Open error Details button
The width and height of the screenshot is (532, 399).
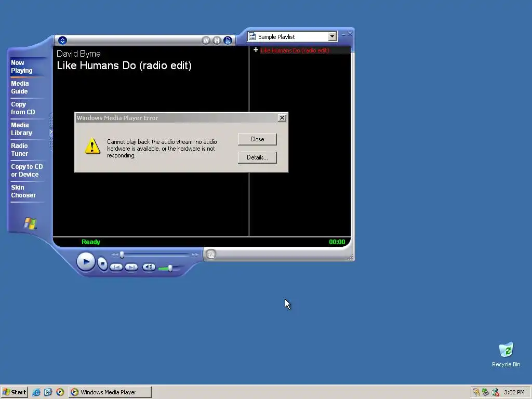pos(257,157)
